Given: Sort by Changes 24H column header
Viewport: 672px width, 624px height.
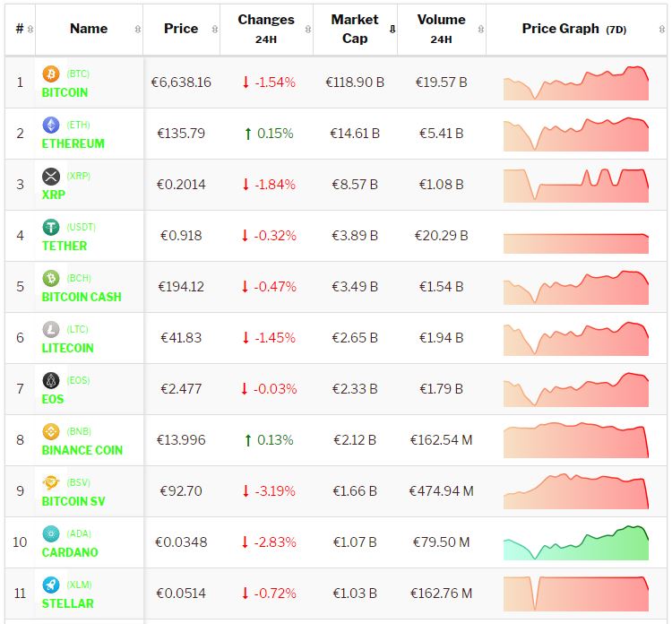Looking at the screenshot, I should pos(266,29).
